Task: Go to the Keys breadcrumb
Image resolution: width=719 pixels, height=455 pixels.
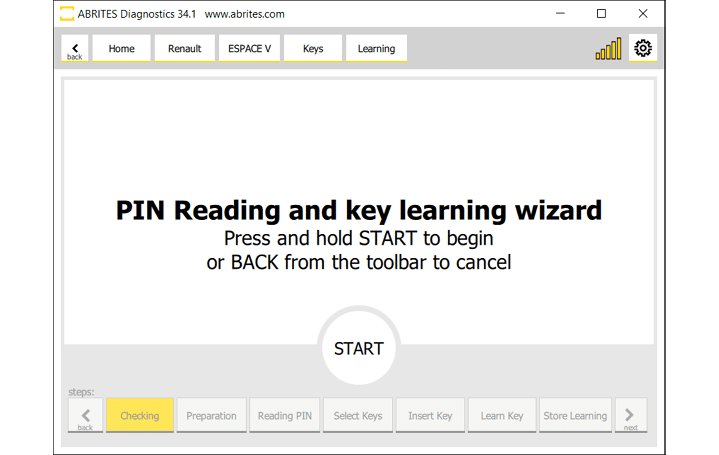Action: pyautogui.click(x=313, y=48)
